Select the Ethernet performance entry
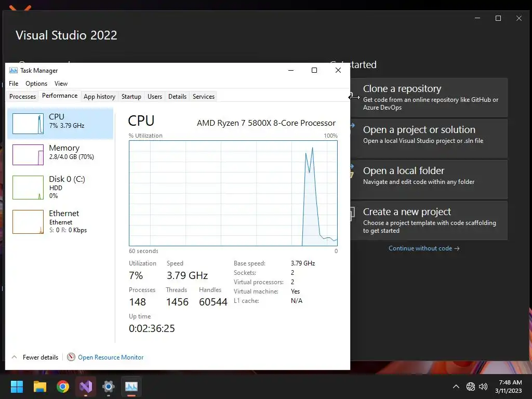The width and height of the screenshot is (532, 399). pos(60,221)
